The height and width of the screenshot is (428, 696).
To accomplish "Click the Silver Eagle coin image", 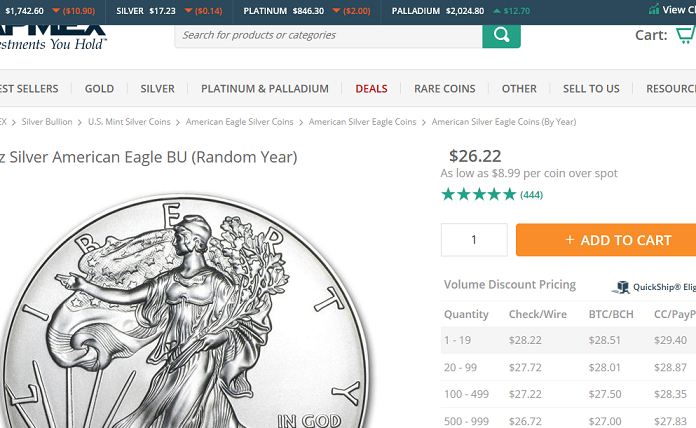I will [184, 311].
